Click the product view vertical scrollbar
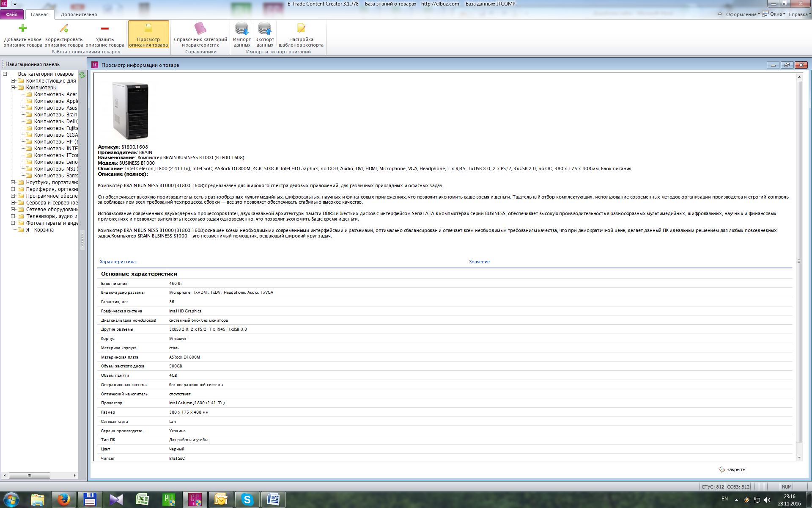Screen dimensions: 812x508 tap(799, 262)
